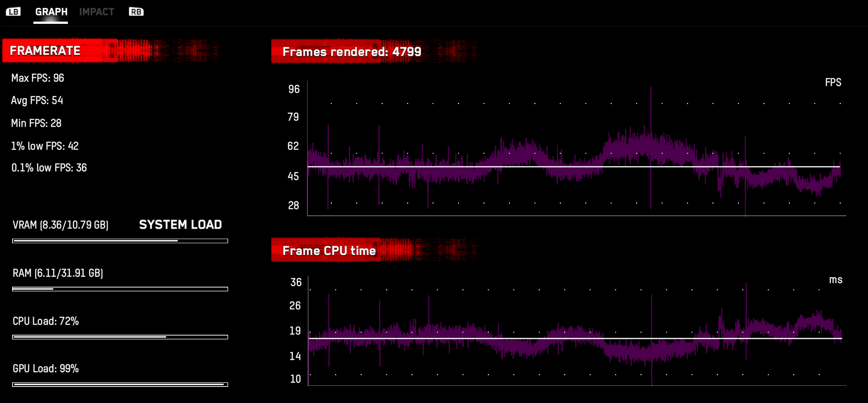Click the SYSTEM LOAD heading
This screenshot has width=868, height=403.
[x=180, y=225]
